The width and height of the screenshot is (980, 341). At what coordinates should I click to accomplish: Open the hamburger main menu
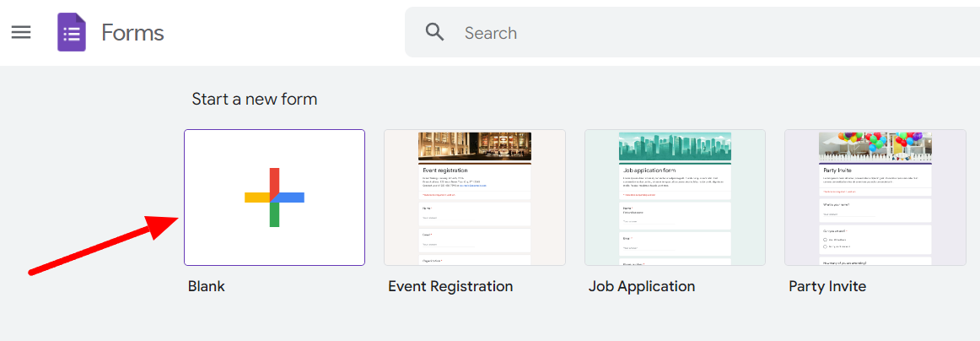tap(21, 33)
